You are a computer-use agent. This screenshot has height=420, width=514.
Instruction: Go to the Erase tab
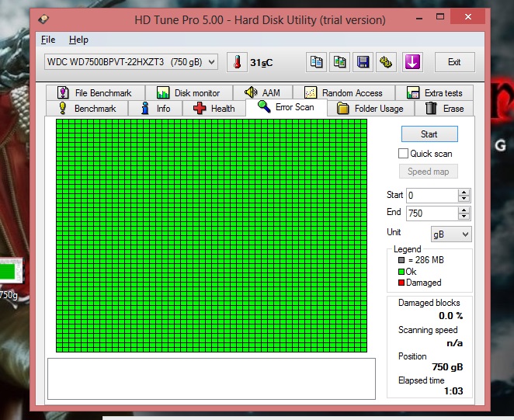tap(445, 109)
